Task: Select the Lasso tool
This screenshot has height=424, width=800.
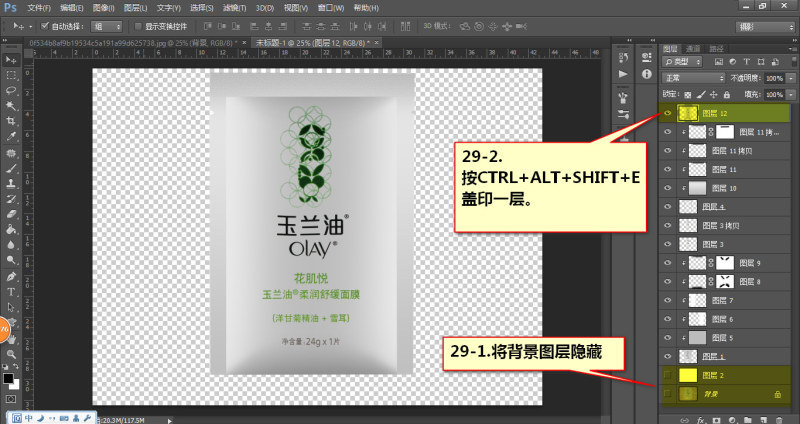Action: [11, 90]
